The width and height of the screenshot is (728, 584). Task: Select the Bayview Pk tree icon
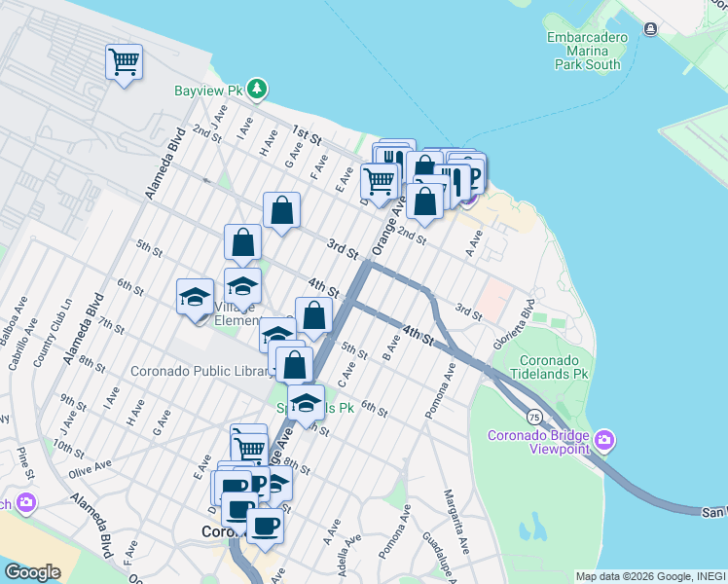click(257, 89)
